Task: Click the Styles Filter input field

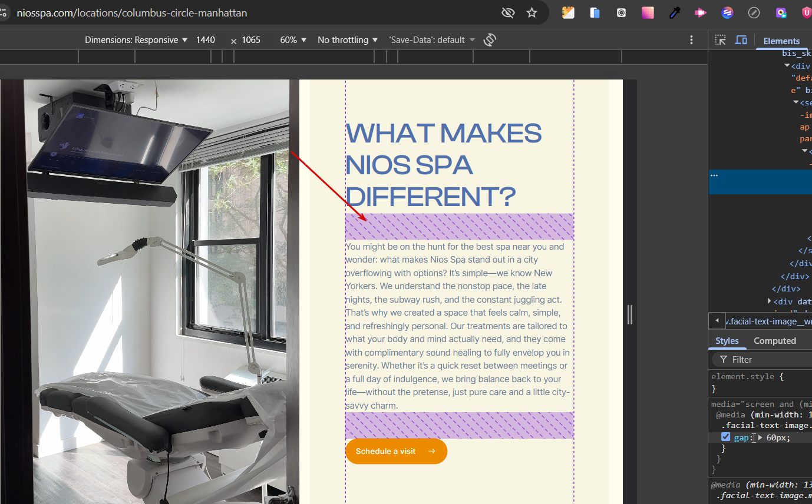Action: coord(766,359)
